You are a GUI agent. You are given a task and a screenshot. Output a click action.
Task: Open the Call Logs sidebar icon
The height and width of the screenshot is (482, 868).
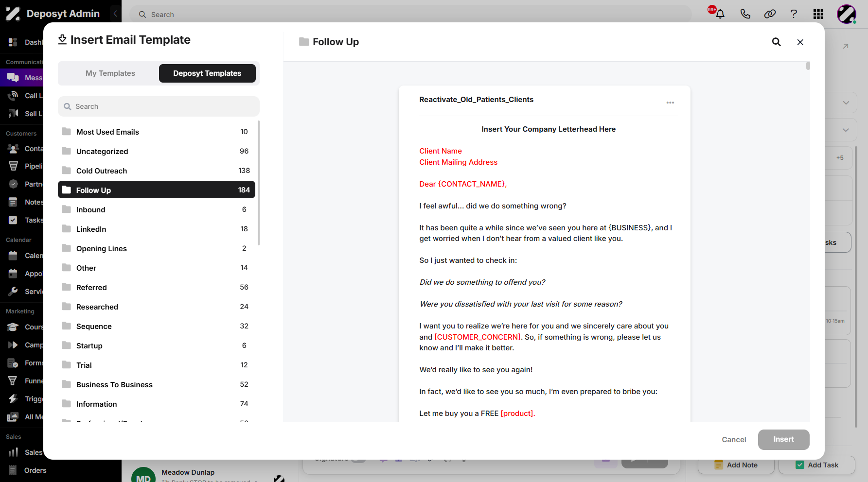click(13, 96)
